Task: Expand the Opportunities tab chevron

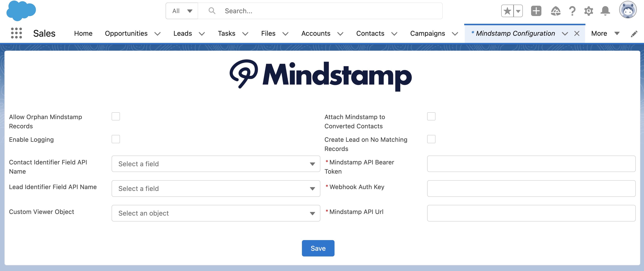Action: [157, 34]
